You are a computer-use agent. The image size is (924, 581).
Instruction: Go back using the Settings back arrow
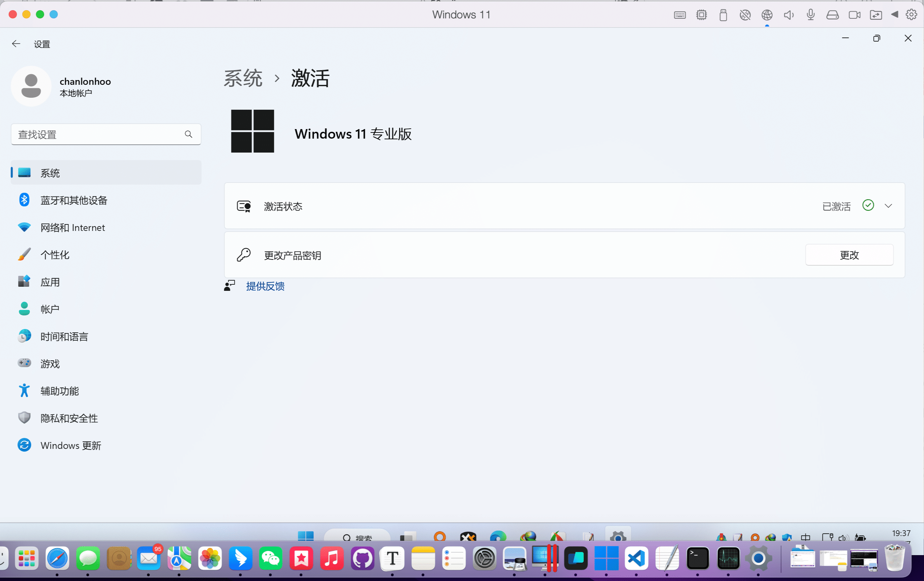[x=16, y=44]
